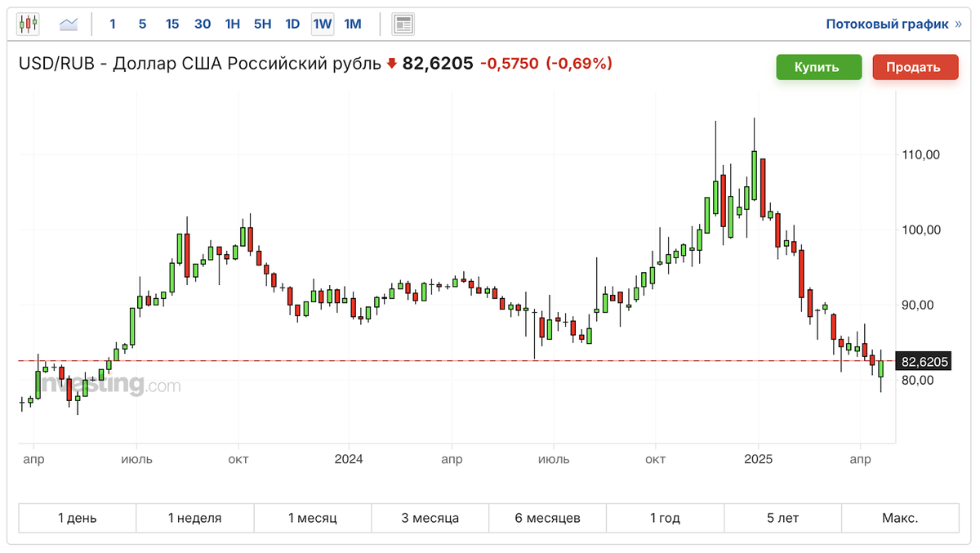The width and height of the screenshot is (980, 553).
Task: Click the (-0,69%) percent change value
Action: pos(579,64)
